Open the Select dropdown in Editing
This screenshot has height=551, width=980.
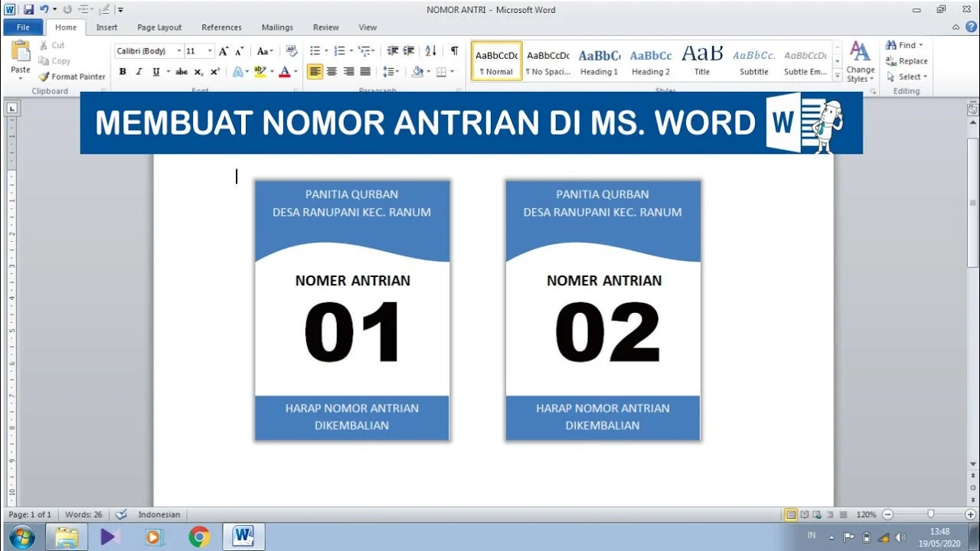pyautogui.click(x=906, y=77)
